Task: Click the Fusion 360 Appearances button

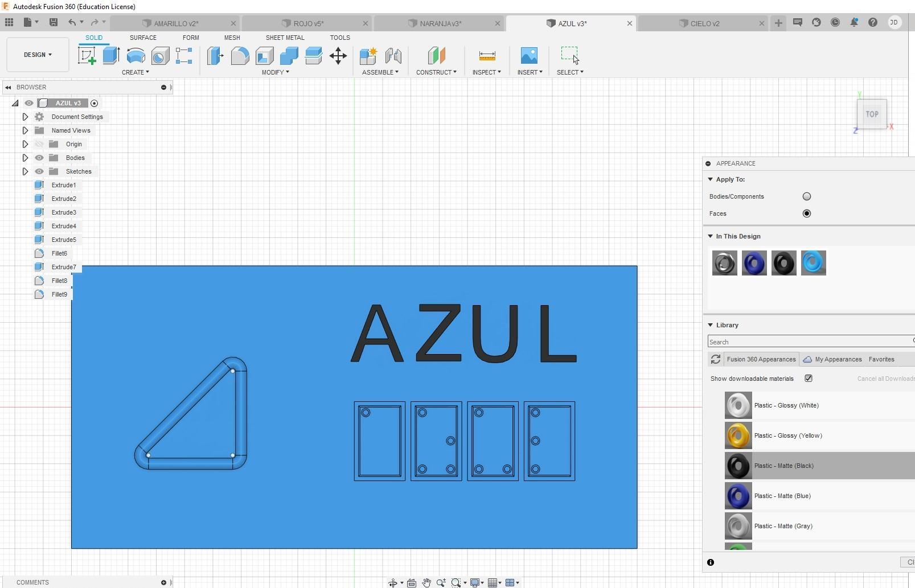Action: [x=761, y=359]
